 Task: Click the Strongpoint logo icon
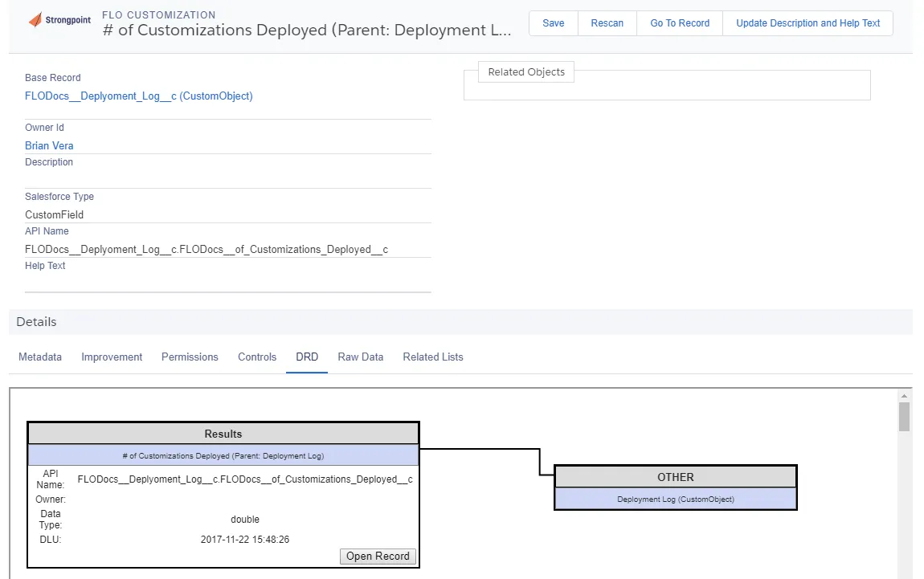[x=35, y=20]
